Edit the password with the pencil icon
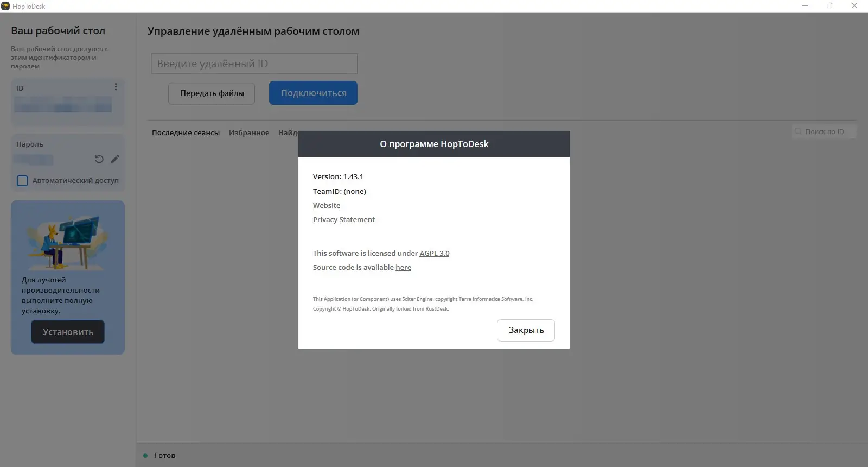The width and height of the screenshot is (868, 467). tap(115, 159)
